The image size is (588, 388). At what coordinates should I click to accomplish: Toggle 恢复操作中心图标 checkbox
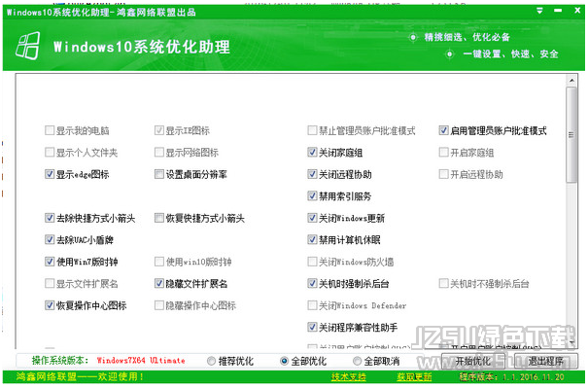(50, 305)
